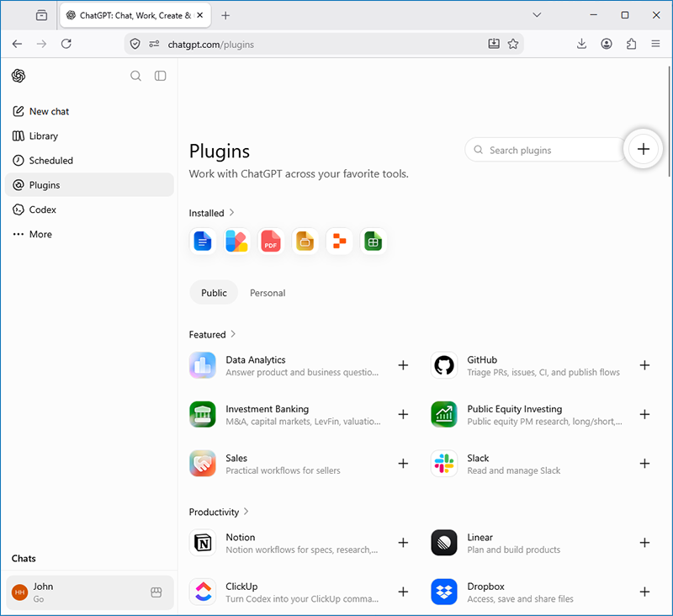Select the Public tab
The image size is (673, 616).
coord(214,293)
